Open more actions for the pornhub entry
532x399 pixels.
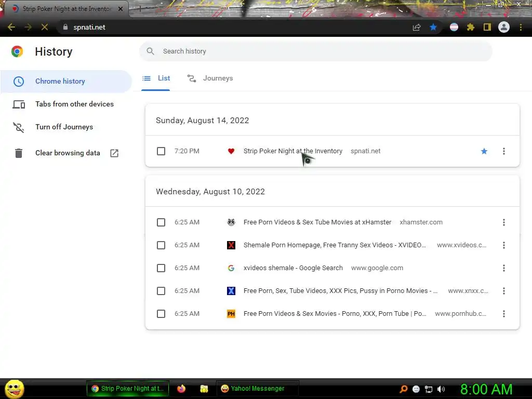coord(504,313)
